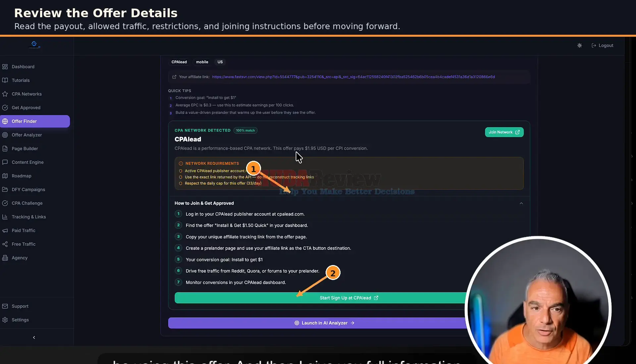Click the Offer Analyzer target icon
Viewport: 636px width, 364px height.
pyautogui.click(x=5, y=135)
